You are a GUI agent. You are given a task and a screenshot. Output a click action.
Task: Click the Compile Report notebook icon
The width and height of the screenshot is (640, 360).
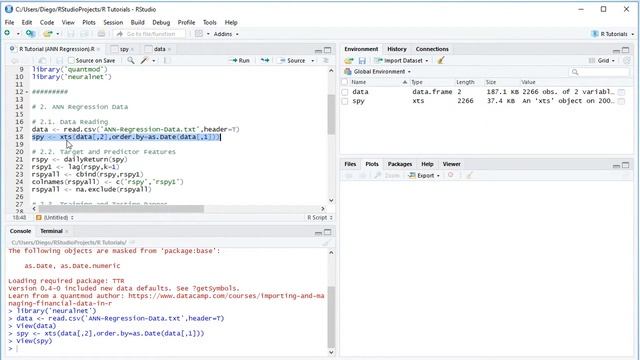coord(166,60)
